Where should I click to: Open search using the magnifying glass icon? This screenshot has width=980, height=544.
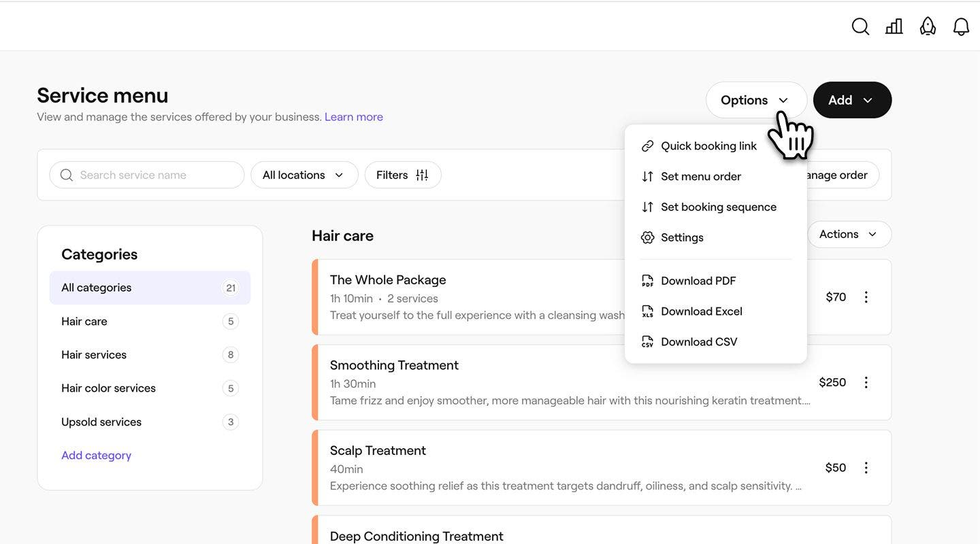tap(860, 24)
